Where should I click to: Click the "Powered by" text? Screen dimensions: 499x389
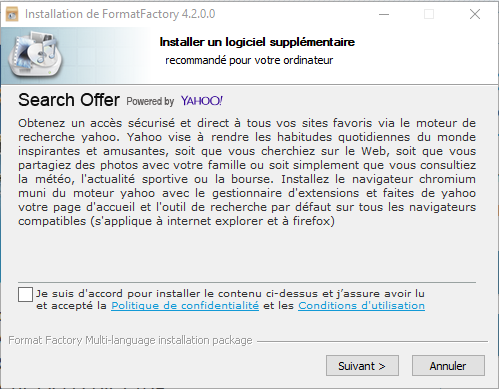[x=150, y=101]
